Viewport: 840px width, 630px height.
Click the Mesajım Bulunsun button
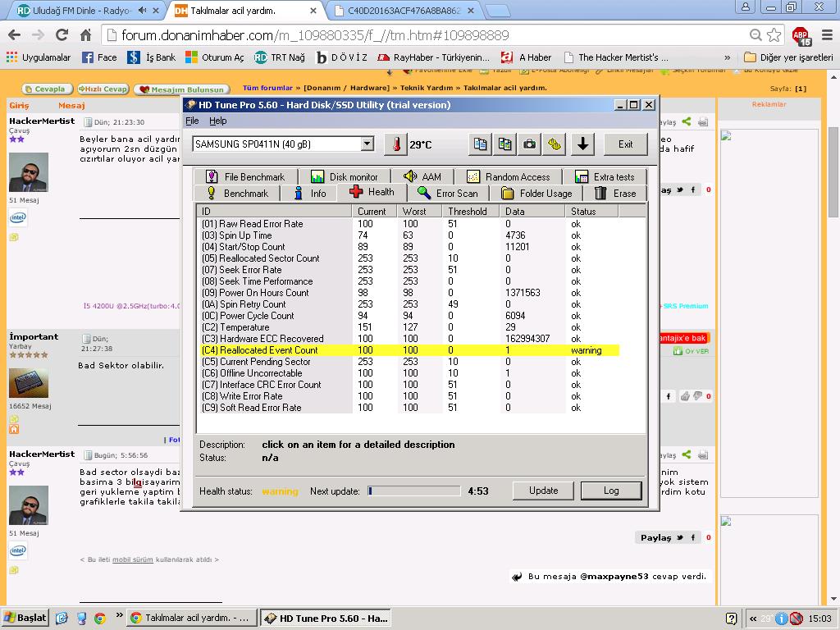[181, 89]
